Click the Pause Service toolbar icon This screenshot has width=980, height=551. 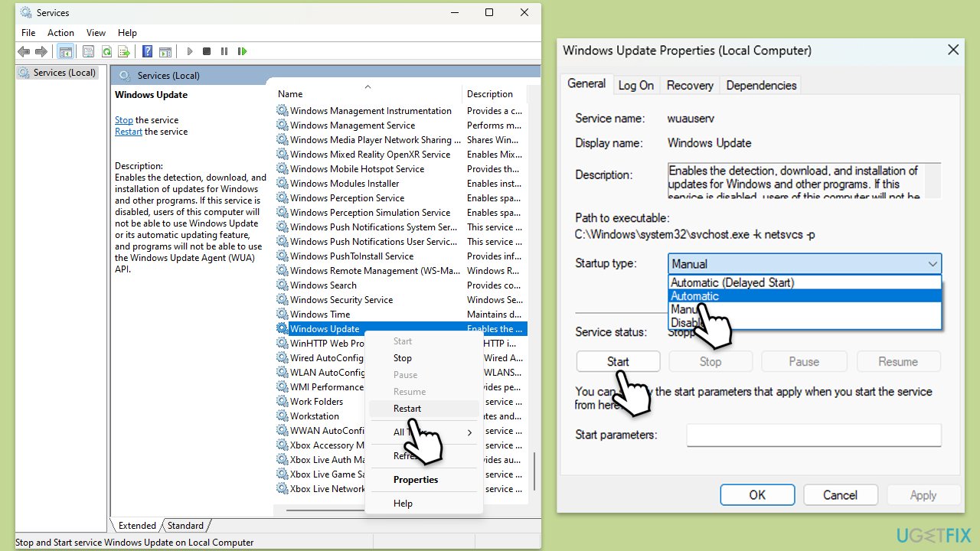[x=224, y=51]
